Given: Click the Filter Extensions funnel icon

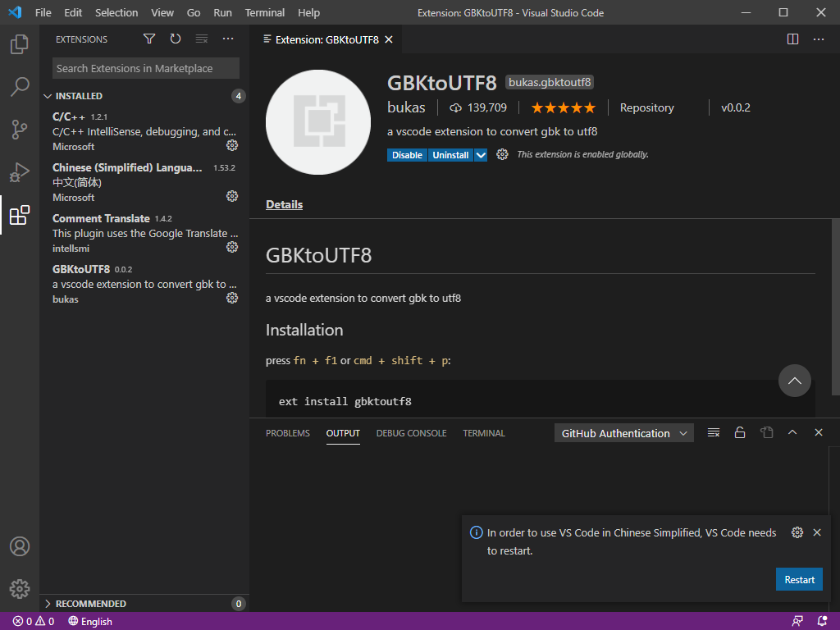Looking at the screenshot, I should [148, 39].
